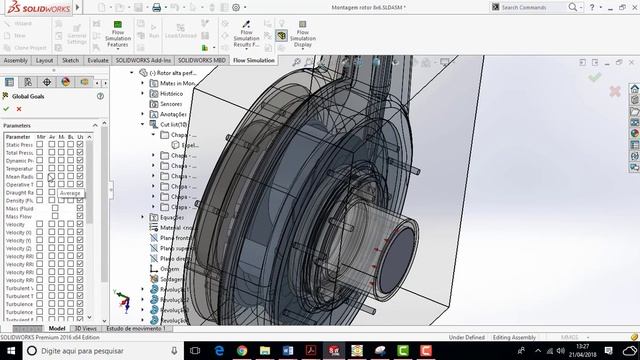Screen dimensions: 640x360
Task: Cancel via red X in viewport corner
Action: 615,91
